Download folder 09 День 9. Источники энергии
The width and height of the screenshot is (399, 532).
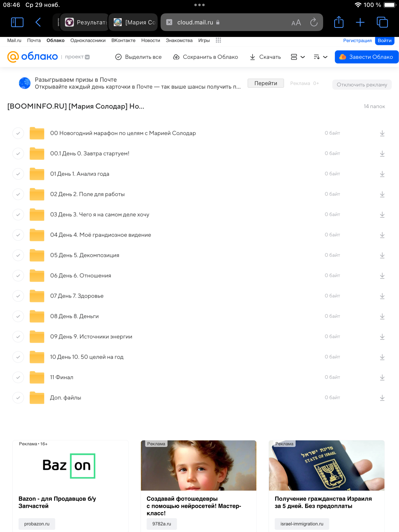point(382,337)
